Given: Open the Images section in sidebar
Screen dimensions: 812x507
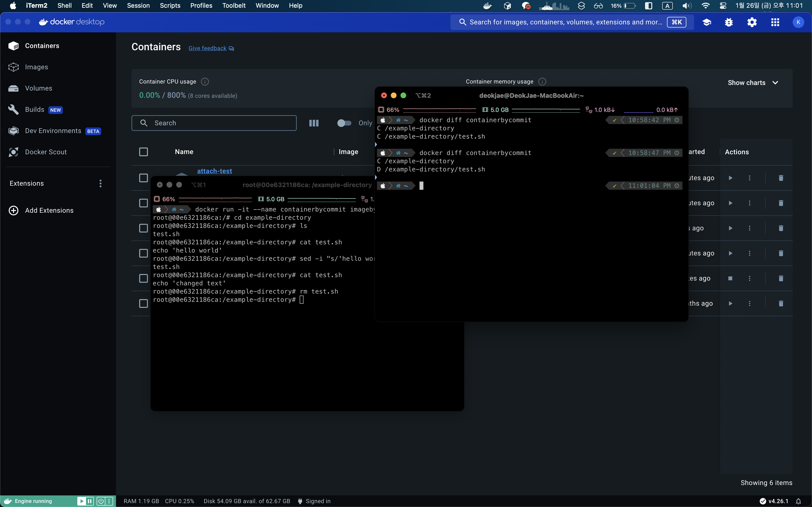Looking at the screenshot, I should tap(36, 67).
